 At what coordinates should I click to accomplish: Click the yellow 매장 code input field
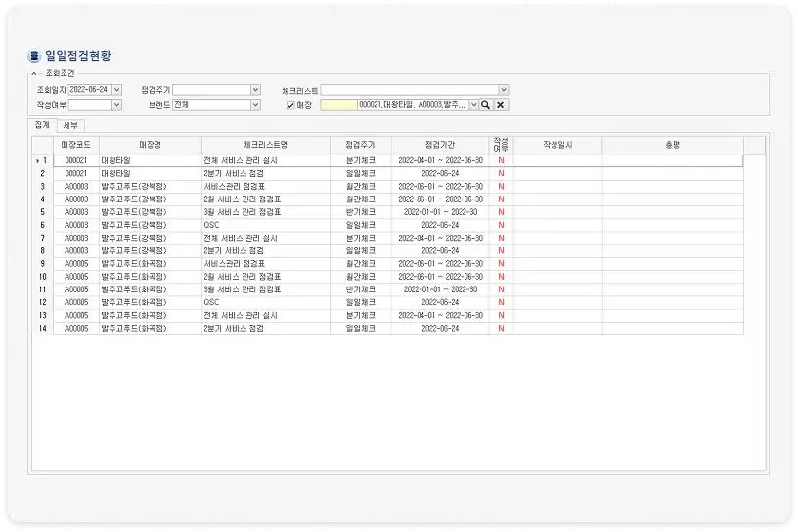(339, 105)
